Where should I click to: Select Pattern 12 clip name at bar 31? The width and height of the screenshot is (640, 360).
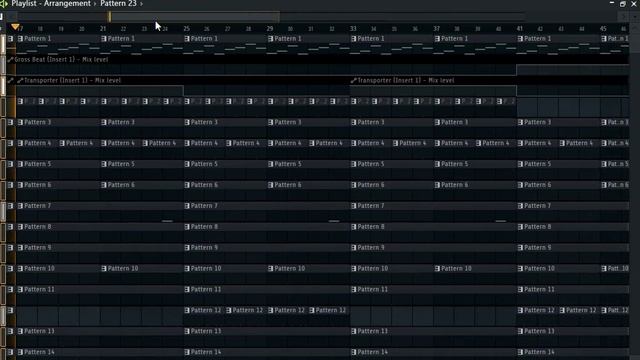tap(331, 311)
